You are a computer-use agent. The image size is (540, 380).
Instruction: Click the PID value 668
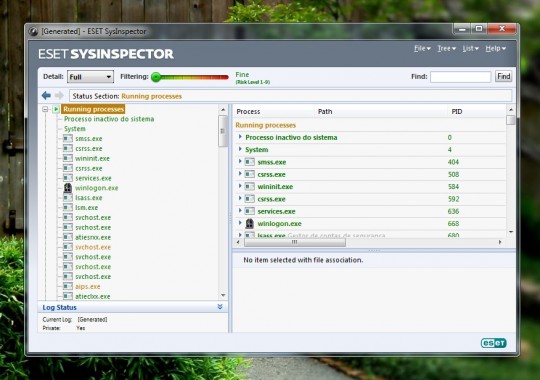453,224
